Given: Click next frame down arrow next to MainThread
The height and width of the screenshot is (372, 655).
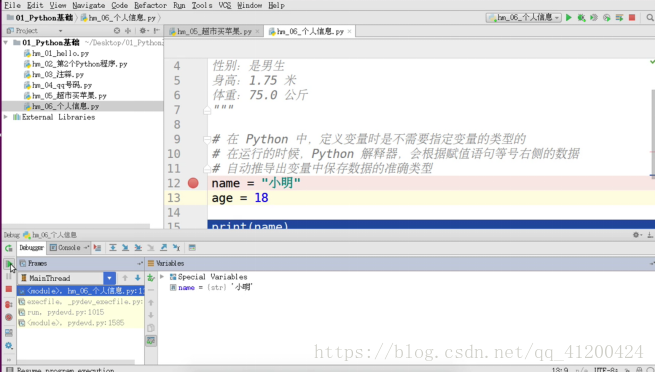Looking at the screenshot, I should click(137, 278).
